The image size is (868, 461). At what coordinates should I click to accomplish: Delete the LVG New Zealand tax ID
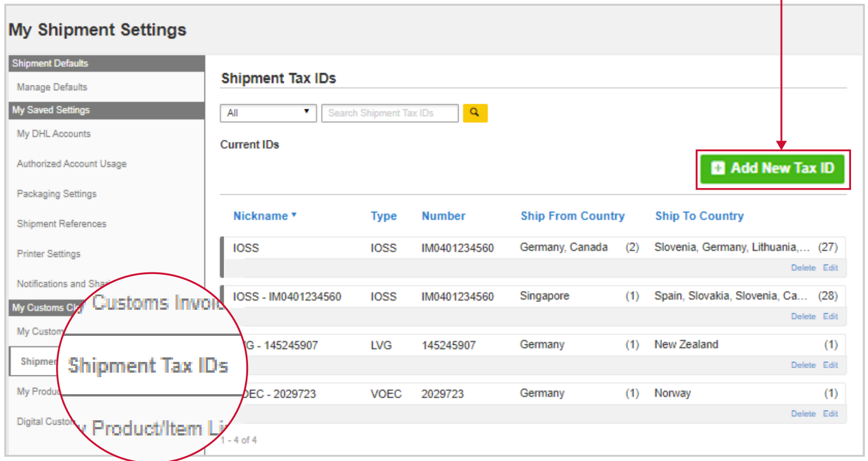click(803, 365)
